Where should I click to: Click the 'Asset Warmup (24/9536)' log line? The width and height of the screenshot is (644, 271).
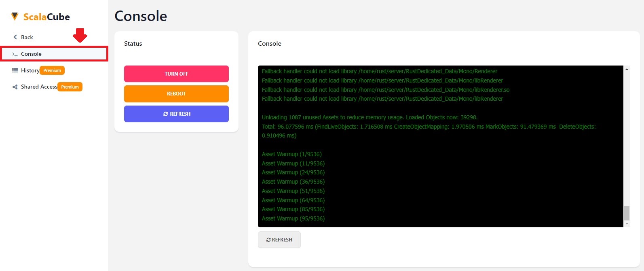(x=293, y=172)
